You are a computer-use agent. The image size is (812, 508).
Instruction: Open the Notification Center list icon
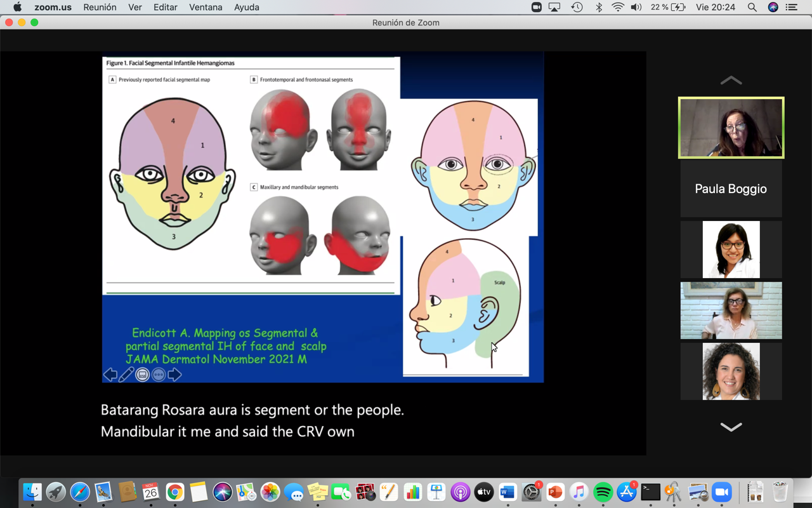click(791, 8)
